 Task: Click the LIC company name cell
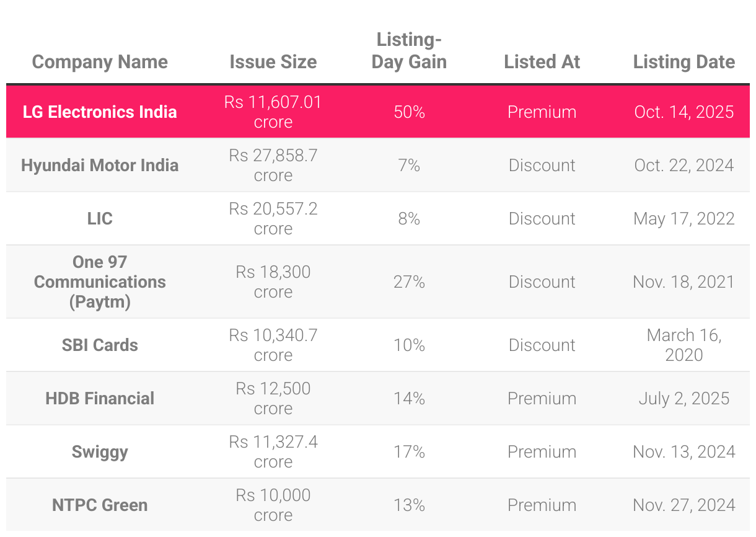click(x=100, y=218)
